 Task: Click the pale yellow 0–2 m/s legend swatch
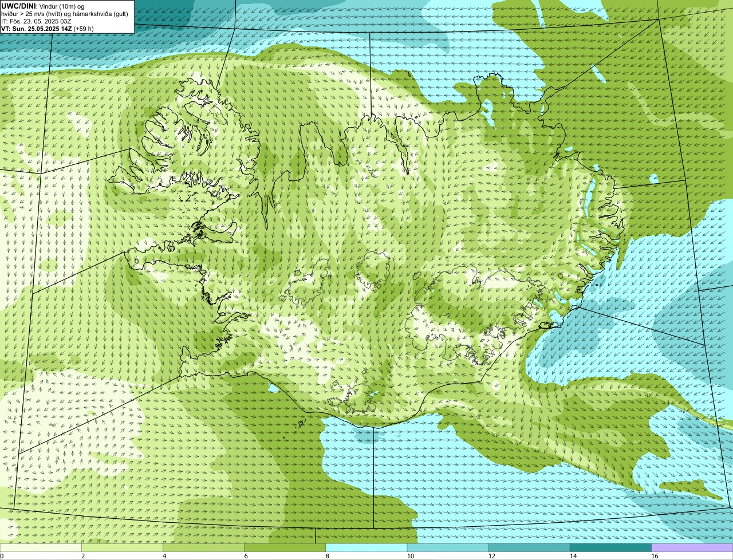pos(41,548)
